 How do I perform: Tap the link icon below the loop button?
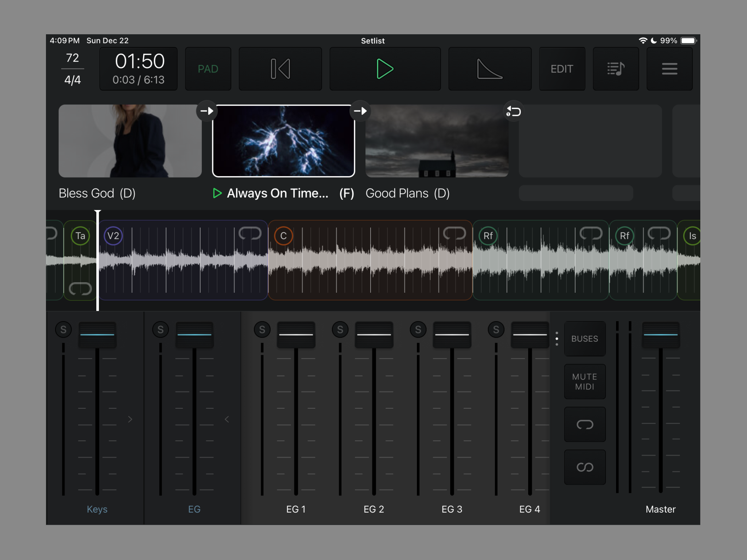pos(585,467)
